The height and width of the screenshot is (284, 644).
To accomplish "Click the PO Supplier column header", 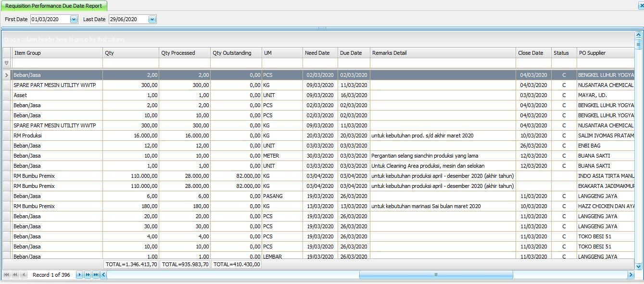I will tap(606, 53).
